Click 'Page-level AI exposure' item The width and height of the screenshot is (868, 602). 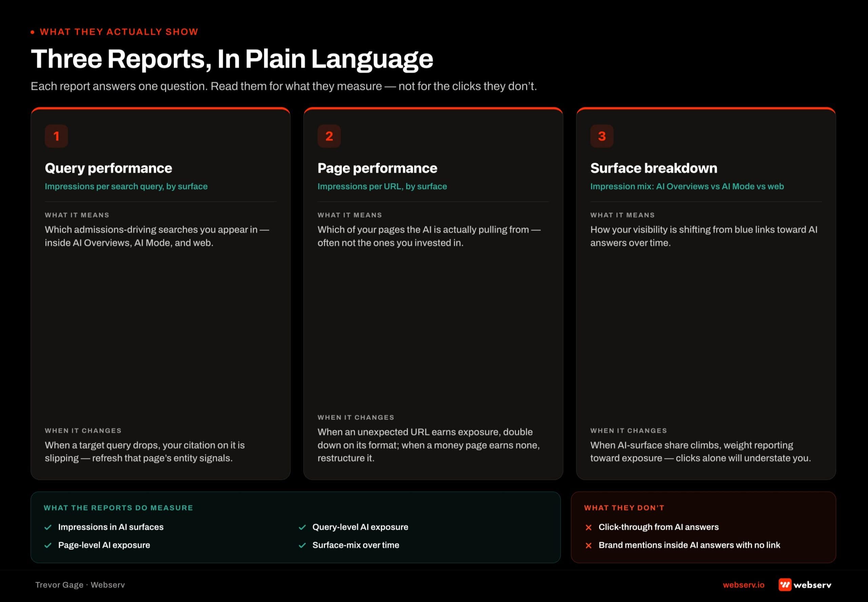pos(104,545)
